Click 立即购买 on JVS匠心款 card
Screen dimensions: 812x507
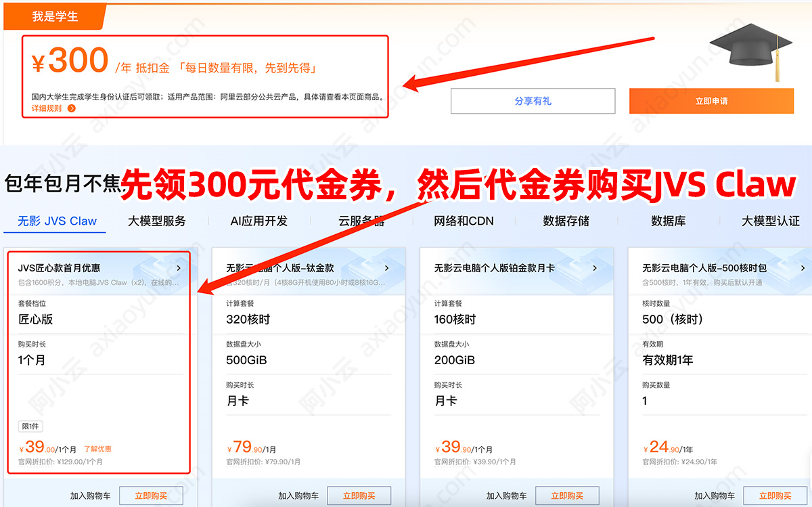152,496
